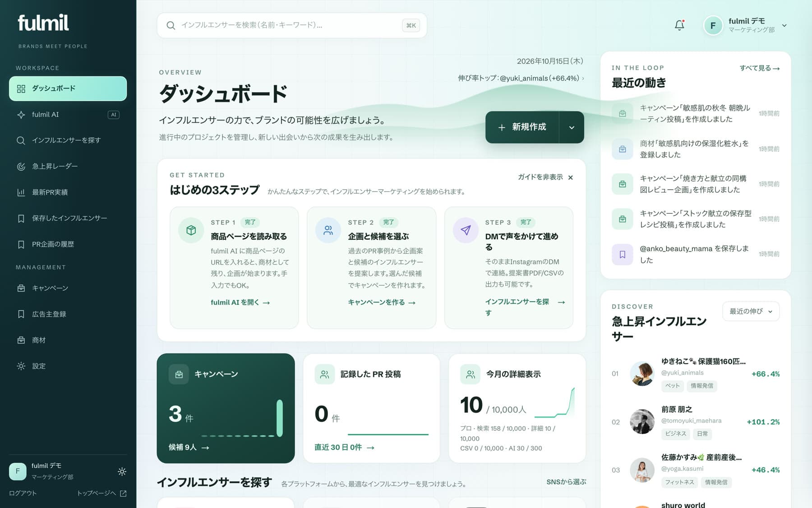
Task: Click the 新規作成 button
Action: pyautogui.click(x=522, y=127)
